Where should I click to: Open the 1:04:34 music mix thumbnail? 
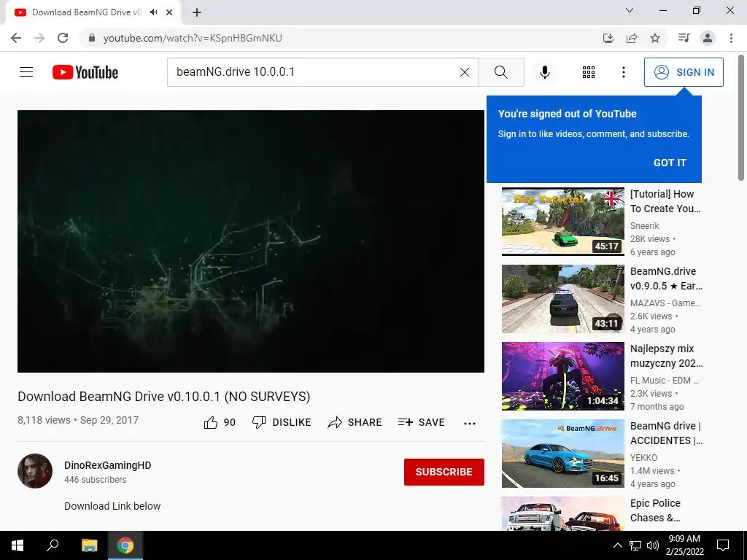[x=562, y=376]
